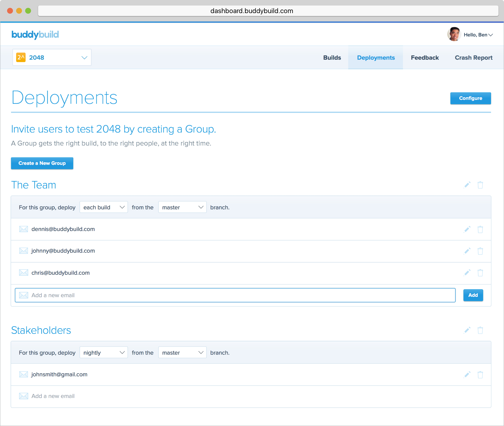
Task: Delete chris@buddybuild.com with trash icon
Action: click(480, 273)
